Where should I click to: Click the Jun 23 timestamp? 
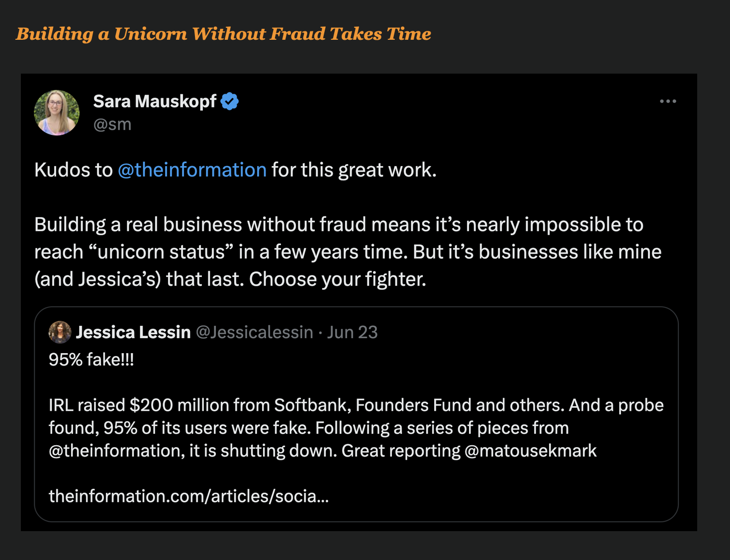[x=352, y=332]
